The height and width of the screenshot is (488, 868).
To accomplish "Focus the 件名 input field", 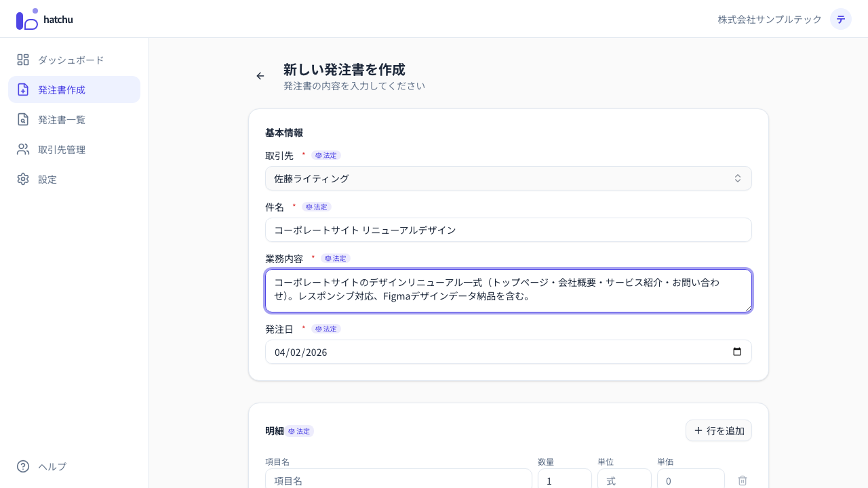I will [x=509, y=230].
